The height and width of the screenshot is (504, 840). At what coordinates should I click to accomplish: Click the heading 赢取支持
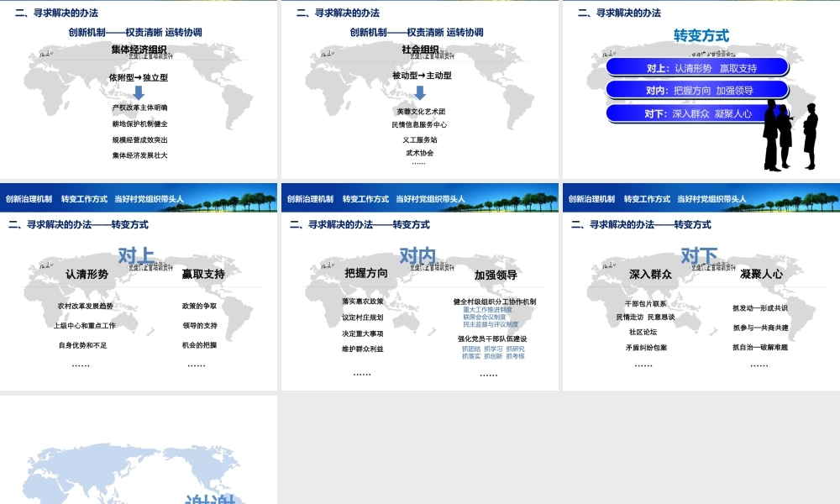click(203, 274)
